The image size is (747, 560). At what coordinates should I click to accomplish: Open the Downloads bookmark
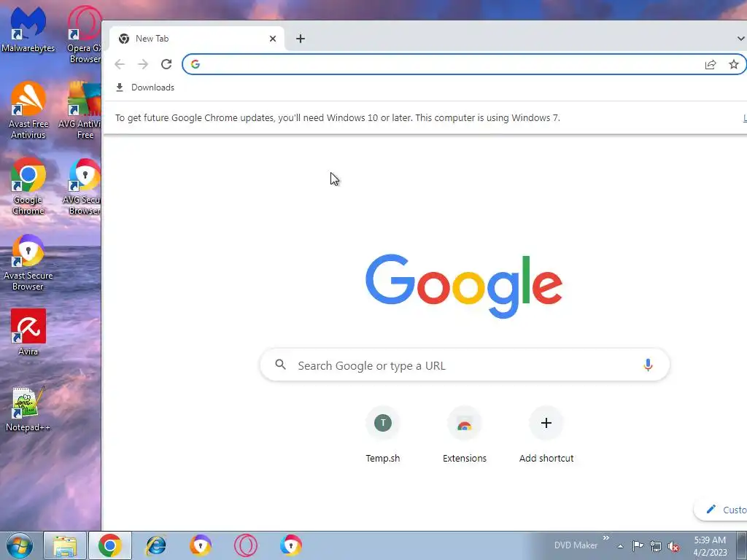(x=145, y=87)
